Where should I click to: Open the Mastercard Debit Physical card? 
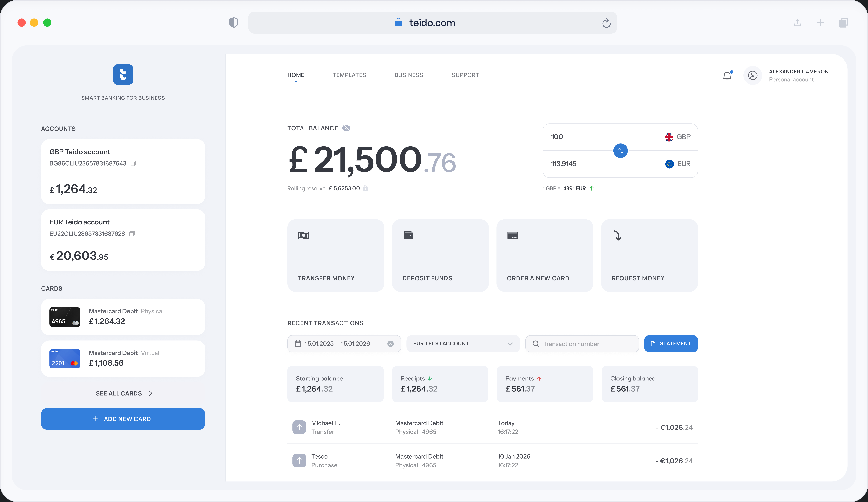123,317
